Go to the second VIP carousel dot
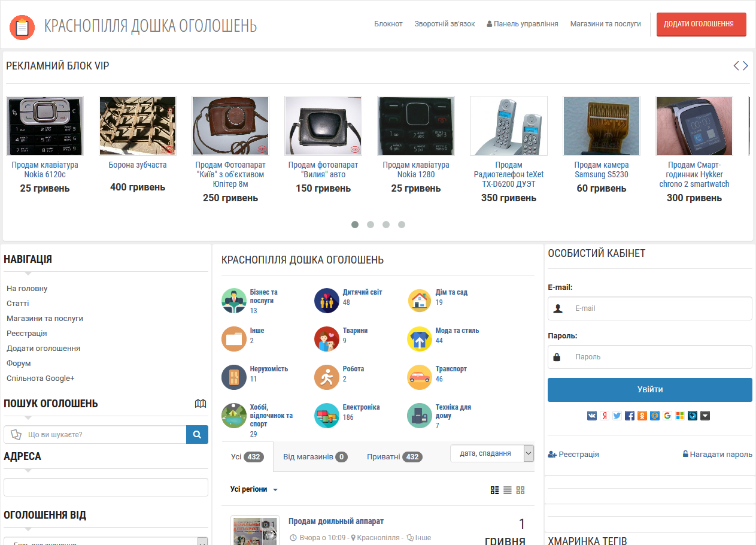Screen dimensions: 756x545 pos(371,225)
